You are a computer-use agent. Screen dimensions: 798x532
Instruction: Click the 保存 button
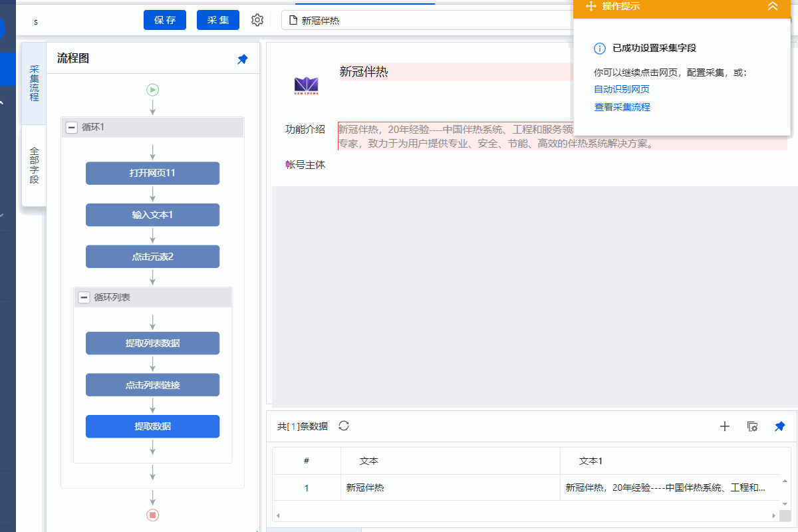pos(165,20)
